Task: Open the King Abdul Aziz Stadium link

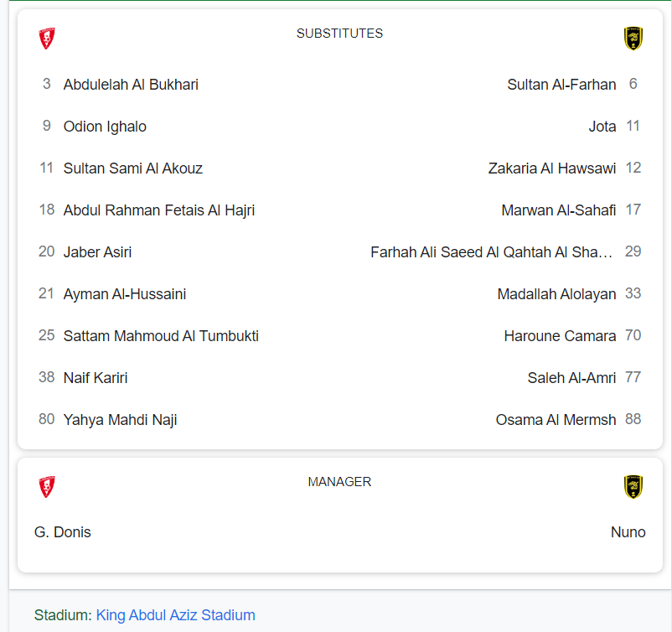Action: click(x=175, y=615)
